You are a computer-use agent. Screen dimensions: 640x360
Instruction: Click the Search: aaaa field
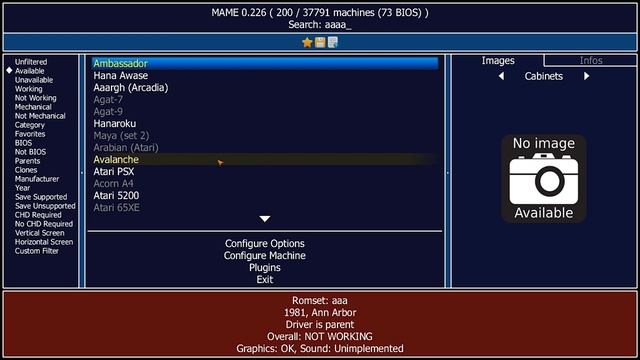click(320, 24)
